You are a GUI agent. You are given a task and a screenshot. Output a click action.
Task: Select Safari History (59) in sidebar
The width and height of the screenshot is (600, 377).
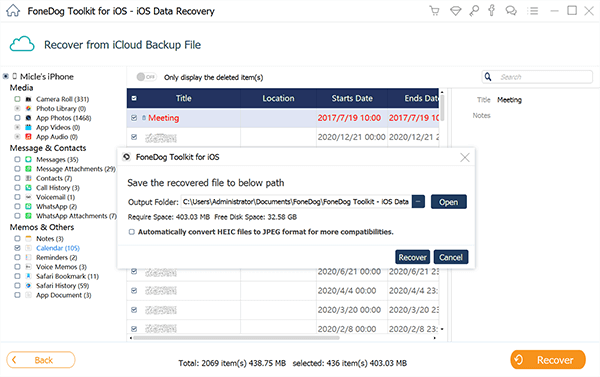62,286
